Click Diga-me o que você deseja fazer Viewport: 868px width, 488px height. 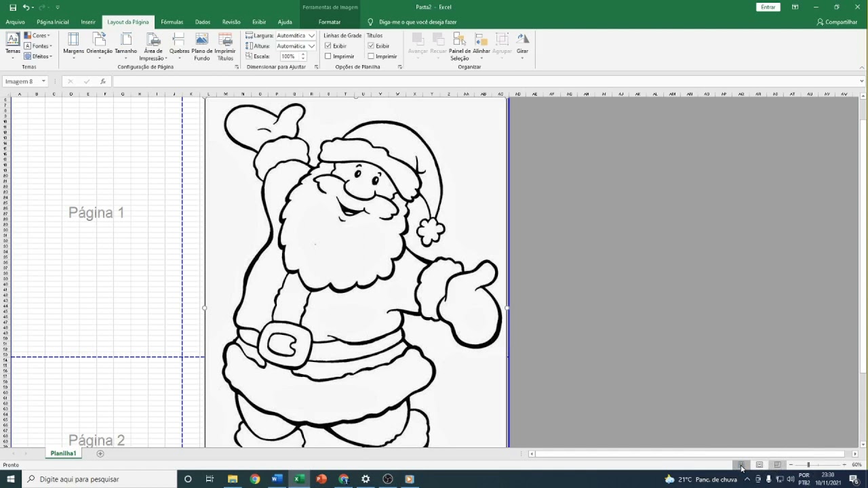(x=418, y=22)
